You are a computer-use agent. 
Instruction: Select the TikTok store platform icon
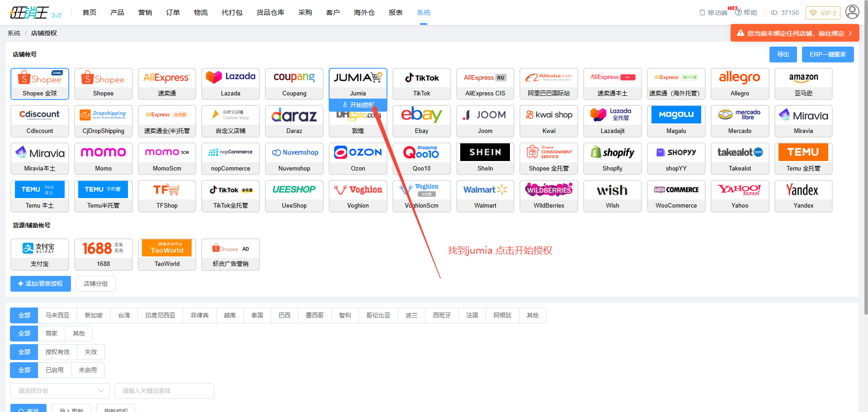click(x=421, y=83)
